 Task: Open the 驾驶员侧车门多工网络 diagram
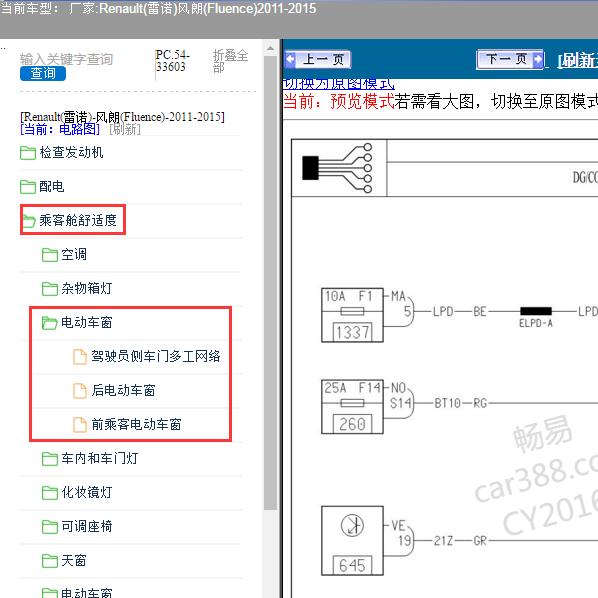(x=156, y=356)
